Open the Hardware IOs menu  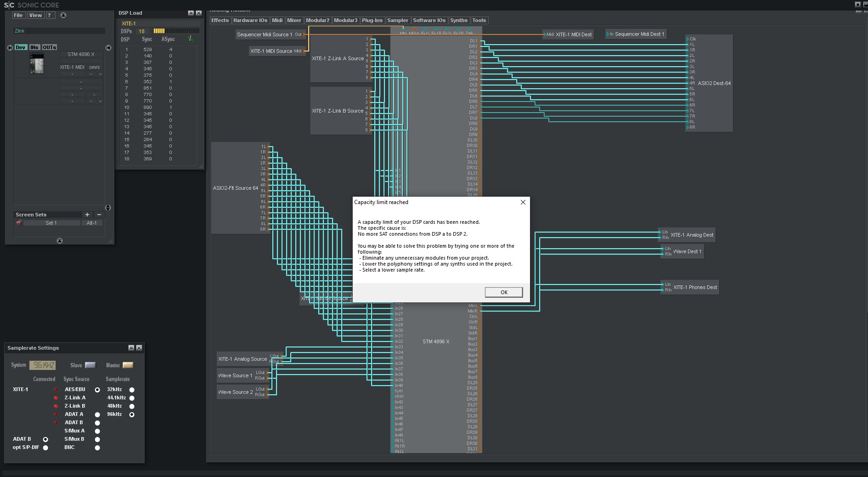[250, 20]
